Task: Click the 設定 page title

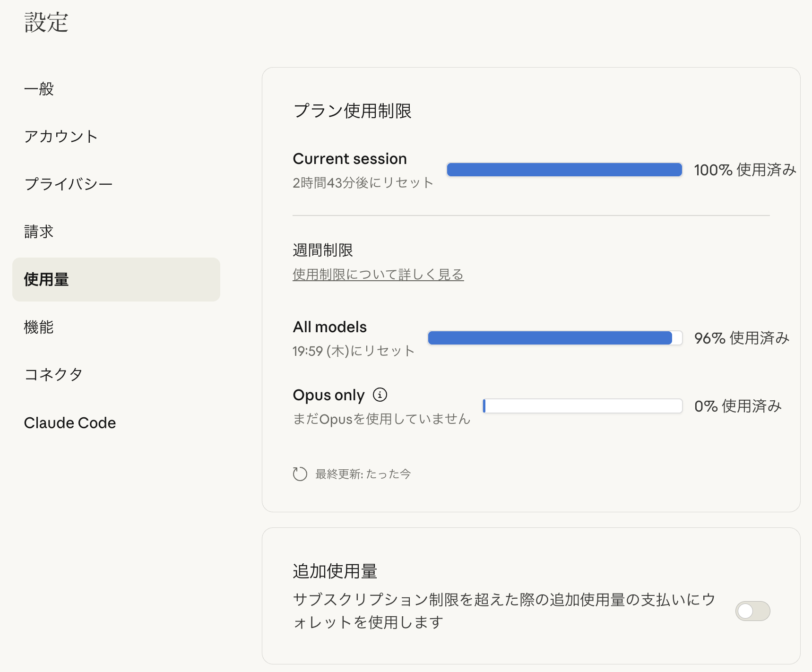Action: tap(46, 23)
